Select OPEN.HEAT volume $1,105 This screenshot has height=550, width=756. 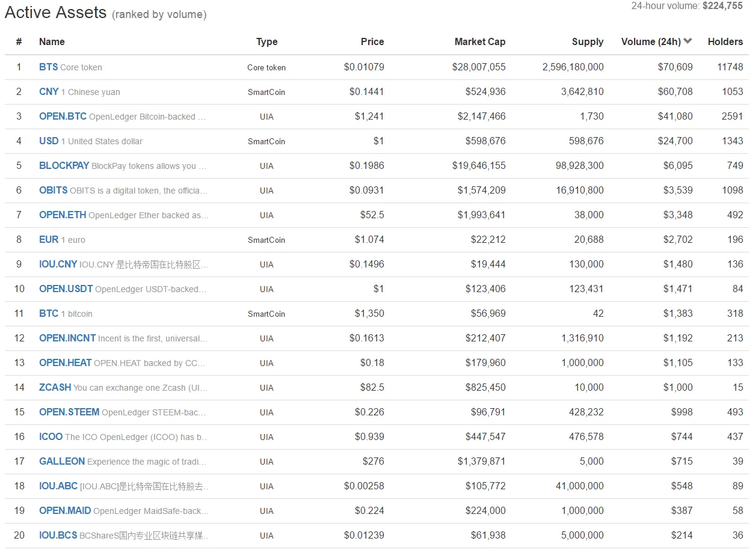coord(678,363)
